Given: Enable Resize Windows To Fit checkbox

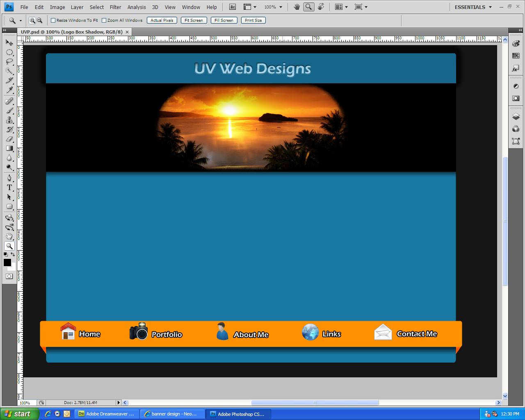Looking at the screenshot, I should 53,21.
